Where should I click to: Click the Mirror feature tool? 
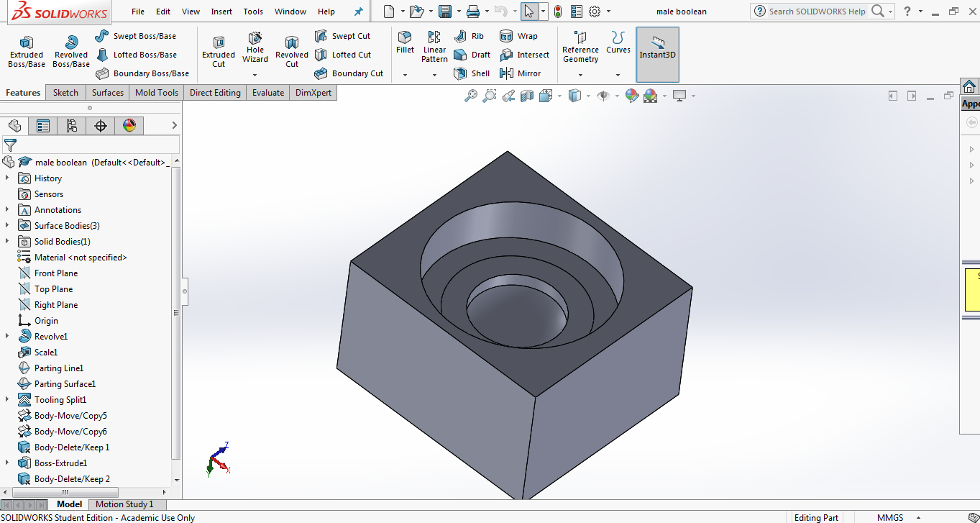520,73
